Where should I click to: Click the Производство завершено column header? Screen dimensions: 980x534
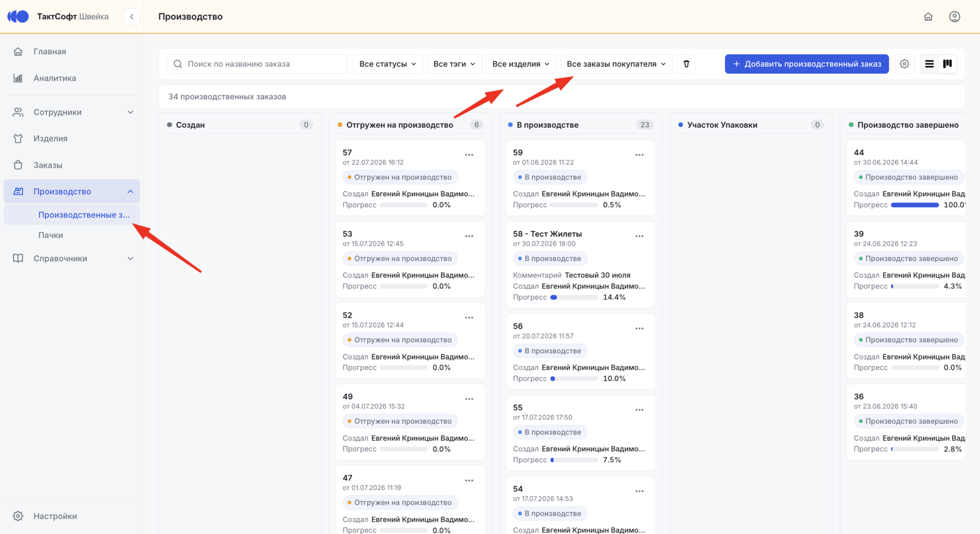click(x=907, y=125)
